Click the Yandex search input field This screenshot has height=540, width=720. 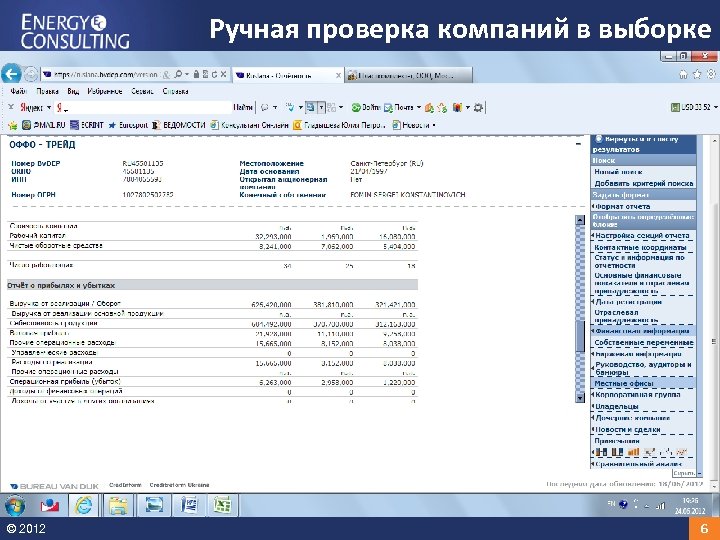click(x=142, y=107)
